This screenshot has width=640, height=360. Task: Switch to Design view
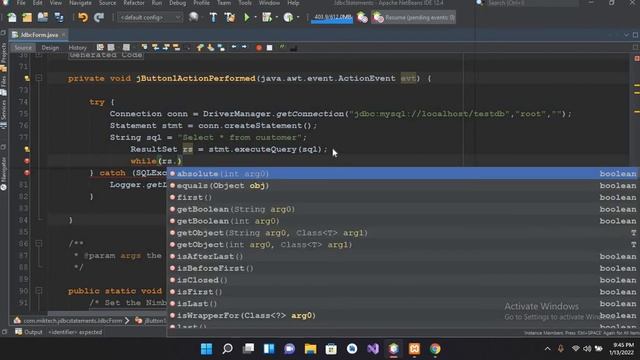[50, 48]
